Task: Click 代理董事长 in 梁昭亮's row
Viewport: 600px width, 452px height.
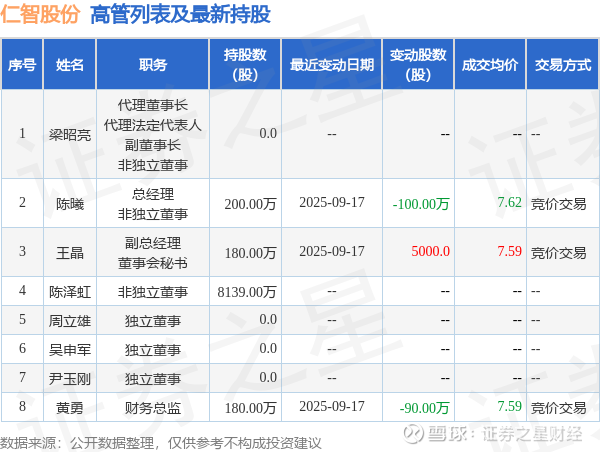Action: pyautogui.click(x=153, y=105)
